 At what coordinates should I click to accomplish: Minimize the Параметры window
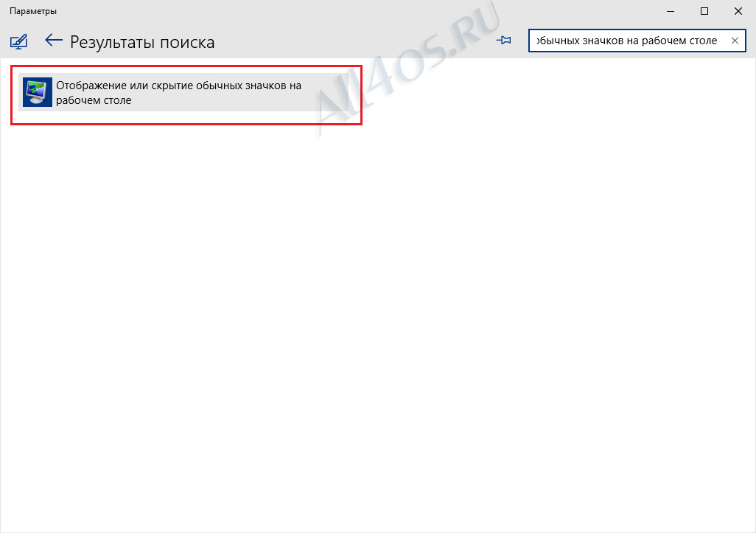click(671, 11)
